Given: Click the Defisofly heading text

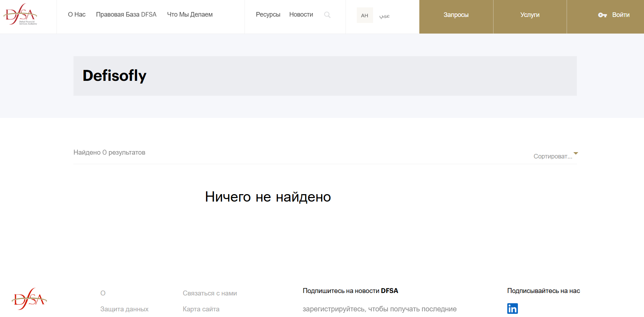Looking at the screenshot, I should (x=114, y=76).
